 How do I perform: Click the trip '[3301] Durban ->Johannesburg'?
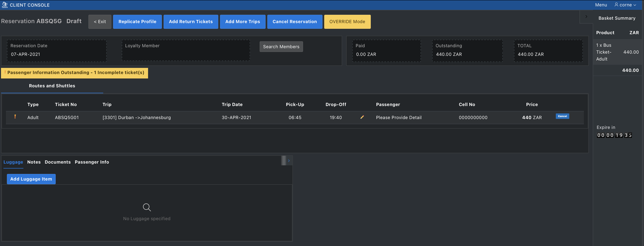(x=136, y=118)
